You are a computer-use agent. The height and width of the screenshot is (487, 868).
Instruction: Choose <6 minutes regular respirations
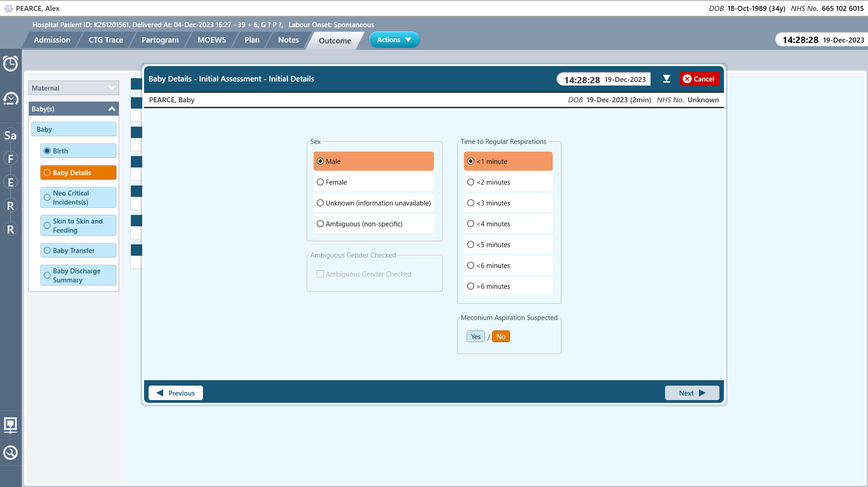point(508,265)
